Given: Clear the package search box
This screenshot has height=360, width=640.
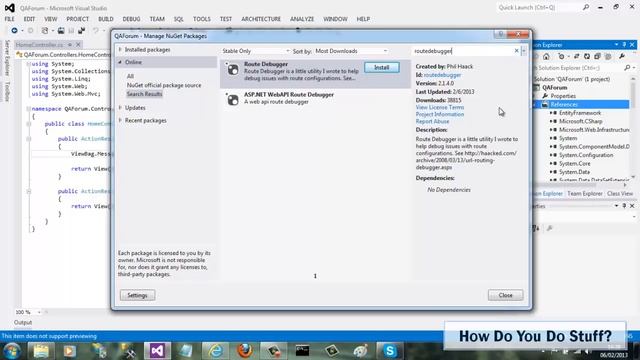Looking at the screenshot, I should 516,51.
